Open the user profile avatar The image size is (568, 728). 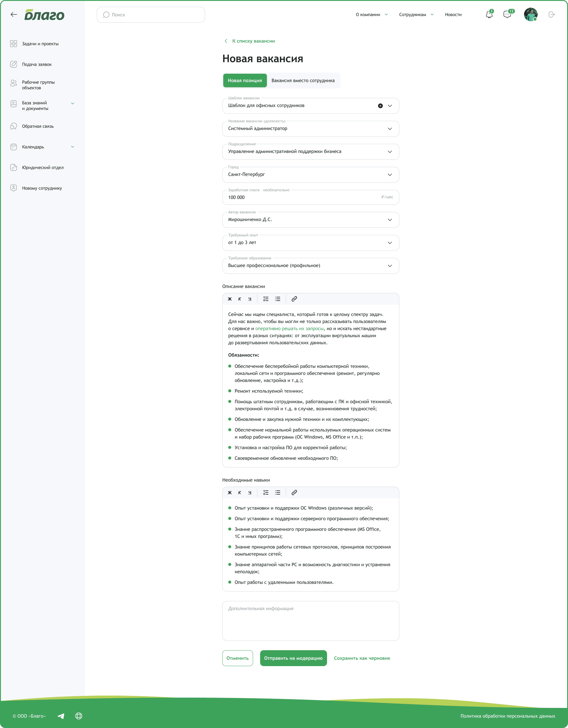point(530,14)
